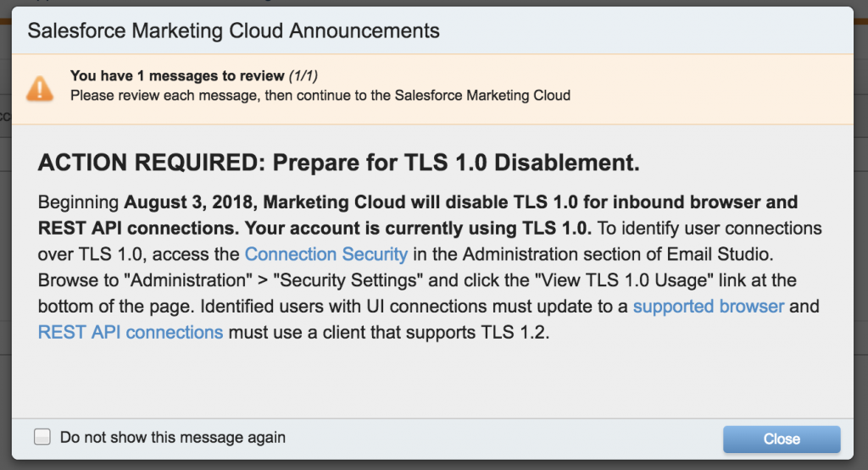Open the Connection Security link

(326, 254)
